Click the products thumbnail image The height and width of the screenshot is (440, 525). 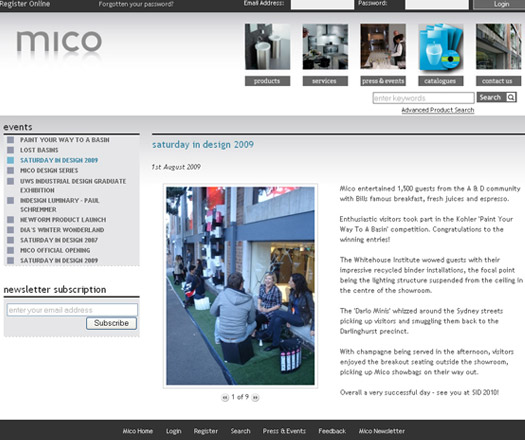pos(267,47)
